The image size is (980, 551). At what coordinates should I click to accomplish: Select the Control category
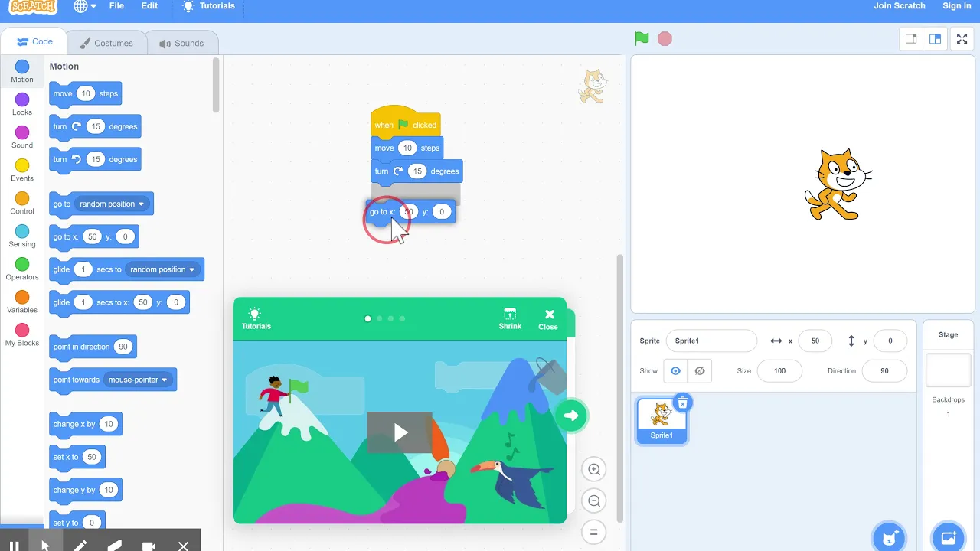click(x=22, y=204)
